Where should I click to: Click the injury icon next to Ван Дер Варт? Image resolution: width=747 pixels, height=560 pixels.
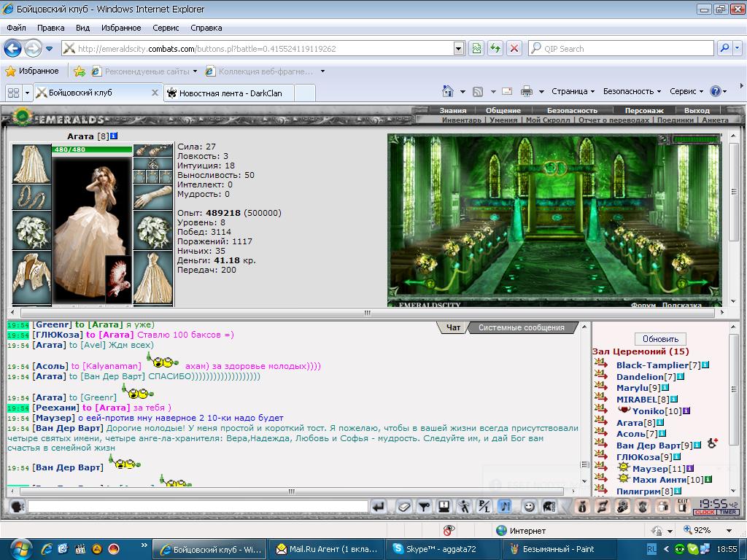pos(713,443)
